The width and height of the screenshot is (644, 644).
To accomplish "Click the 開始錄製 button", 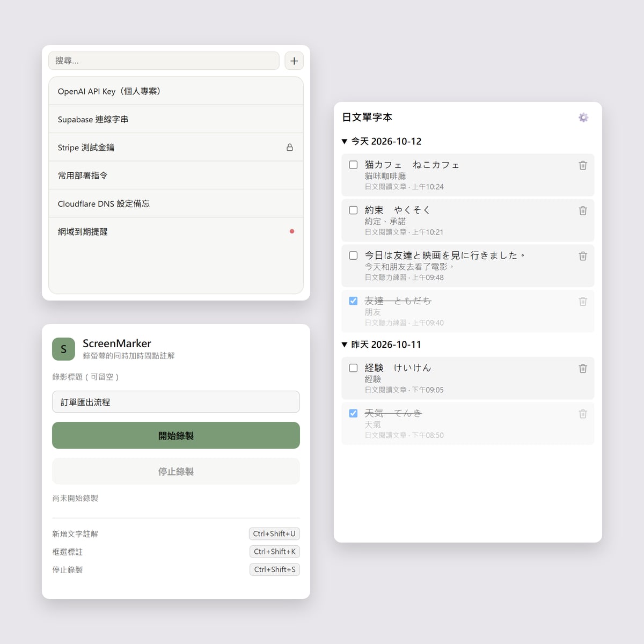I will click(176, 435).
